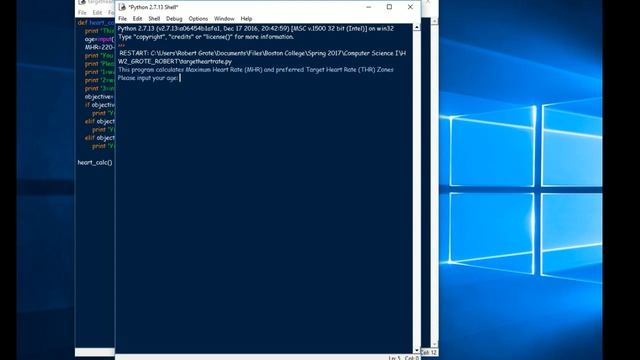Image resolution: width=640 pixels, height=360 pixels.
Task: Open Edit menu in the editor window behind
Action: pyautogui.click(x=97, y=13)
